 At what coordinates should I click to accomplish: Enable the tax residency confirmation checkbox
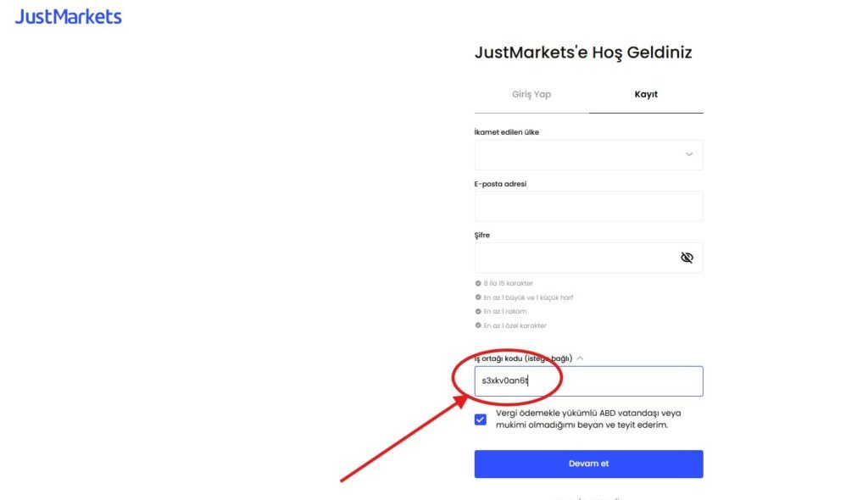coord(480,419)
